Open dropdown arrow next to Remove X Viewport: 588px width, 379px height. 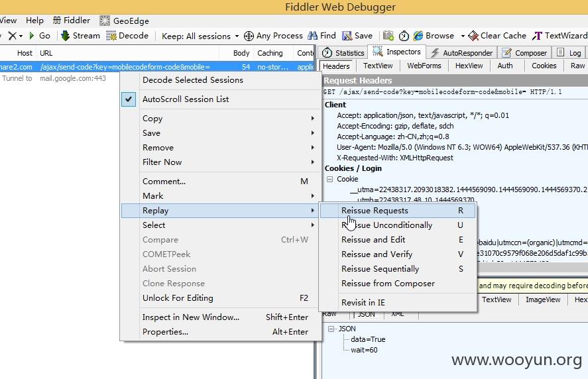point(21,36)
